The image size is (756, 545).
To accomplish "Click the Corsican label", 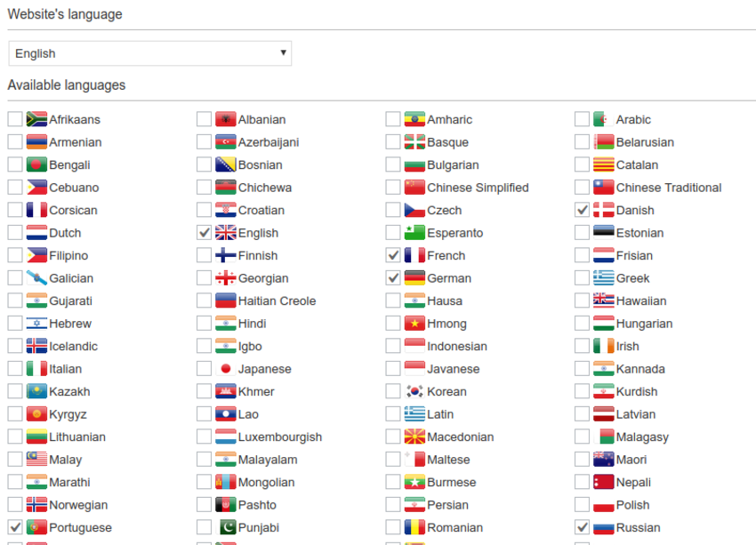I will coord(73,211).
